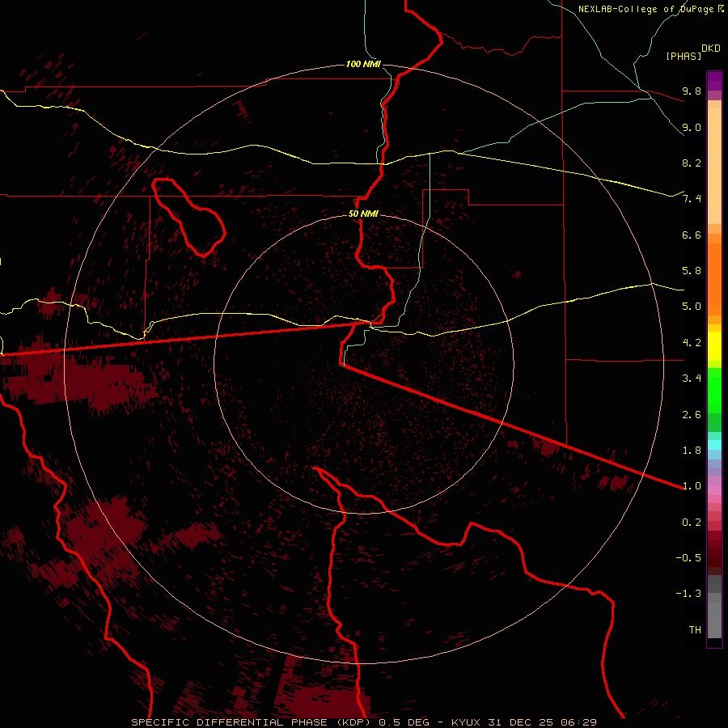Viewport: 728px width, 728px height.
Task: Click the 5.0 scale value
Action: [x=692, y=307]
